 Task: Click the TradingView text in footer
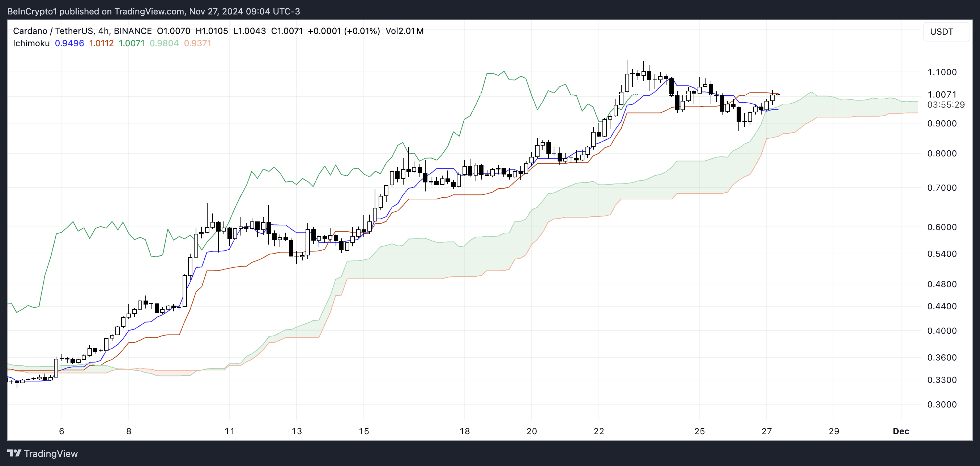click(51, 453)
